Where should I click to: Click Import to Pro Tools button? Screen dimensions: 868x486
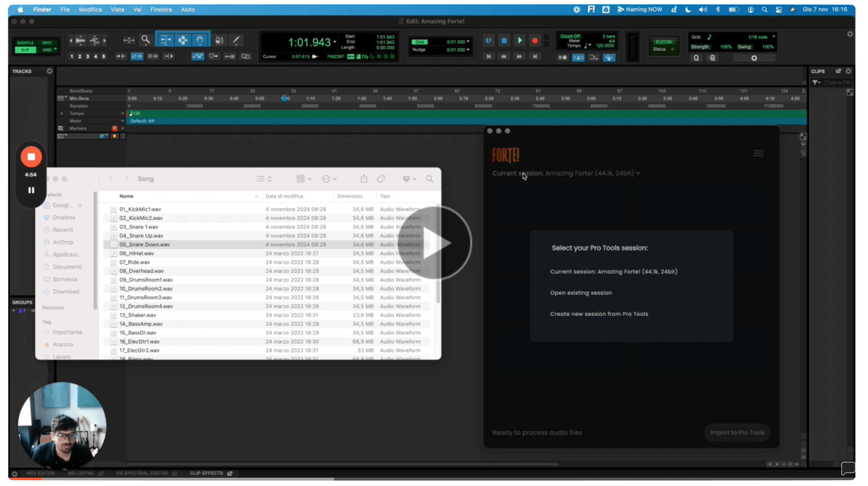click(x=737, y=432)
